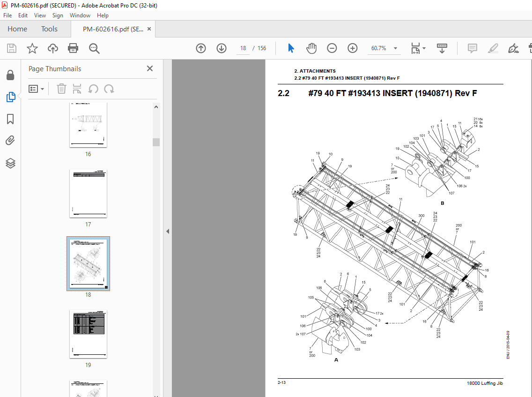Toggle the Page Thumbnails sidebar icon
Image resolution: width=532 pixels, height=397 pixels.
point(10,97)
